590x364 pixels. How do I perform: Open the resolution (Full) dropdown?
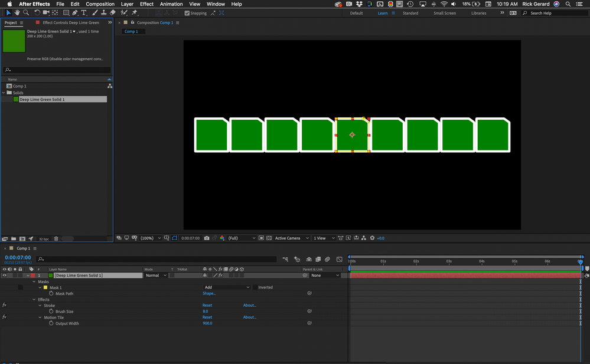[x=242, y=238]
